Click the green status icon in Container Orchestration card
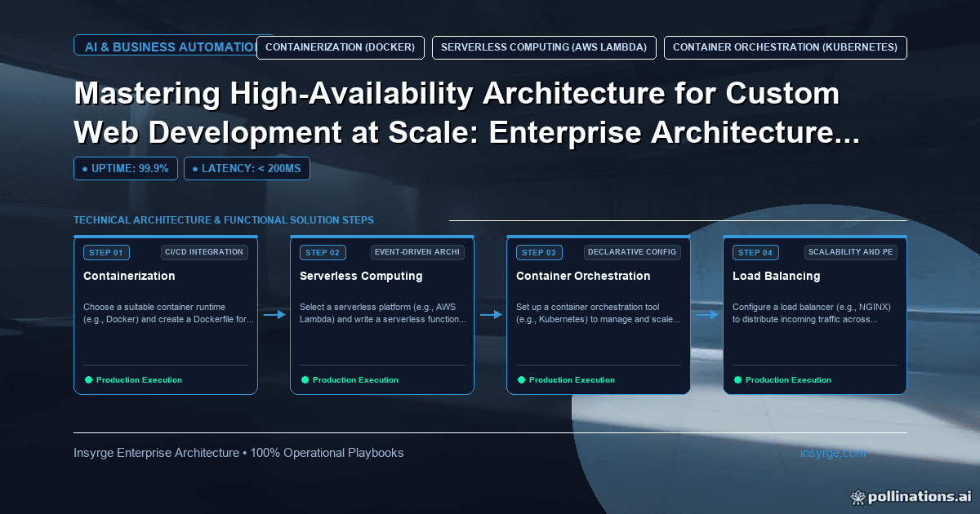This screenshot has width=980, height=514. [x=521, y=379]
